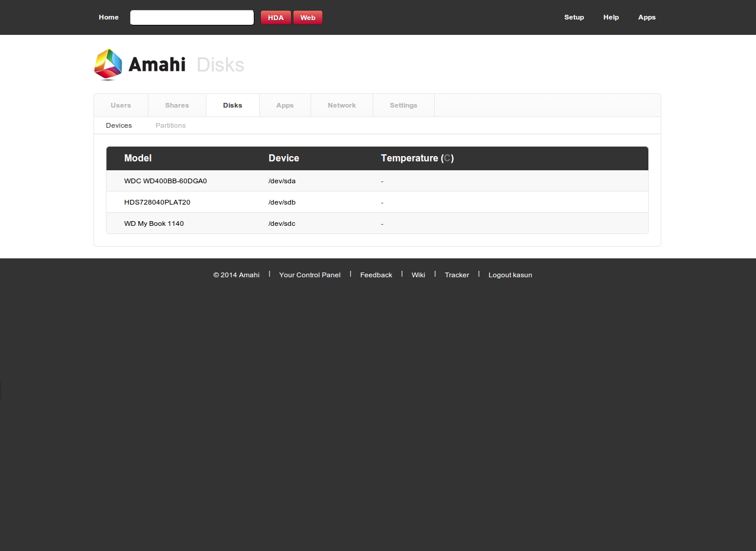Open the Settings tab
The image size is (756, 551).
point(403,105)
